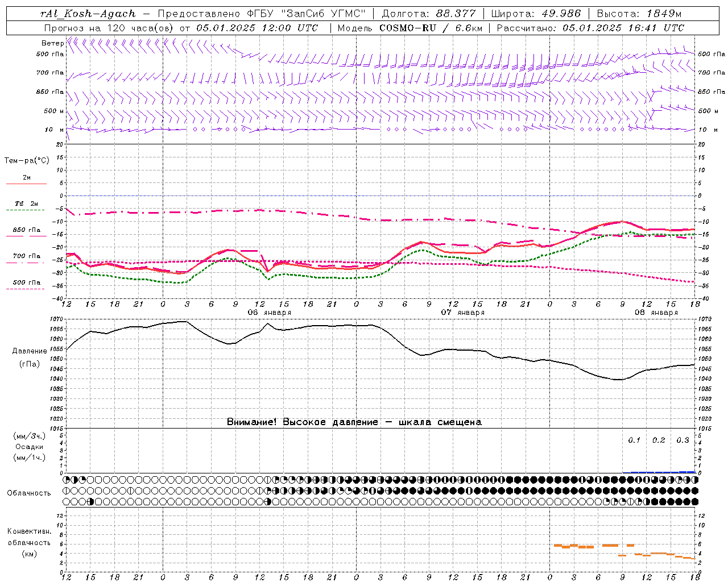
Task: Click the 06 января date label
Action: click(270, 313)
